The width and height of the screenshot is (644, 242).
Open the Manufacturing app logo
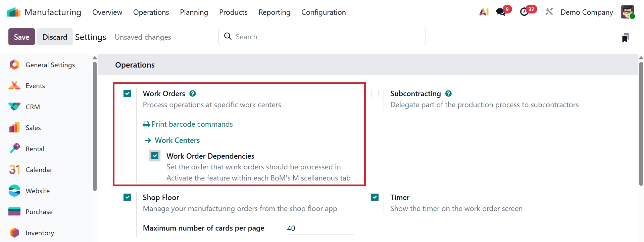(13, 12)
